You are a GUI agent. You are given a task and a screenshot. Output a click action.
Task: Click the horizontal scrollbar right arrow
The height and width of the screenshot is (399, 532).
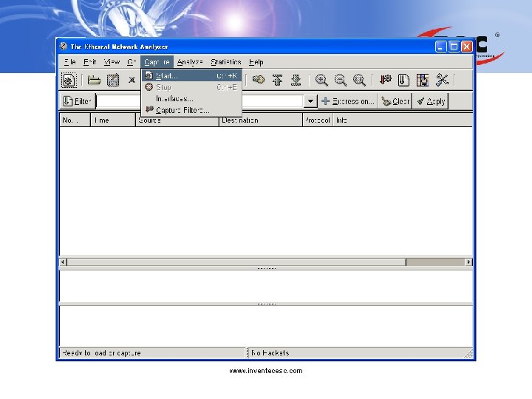click(468, 262)
